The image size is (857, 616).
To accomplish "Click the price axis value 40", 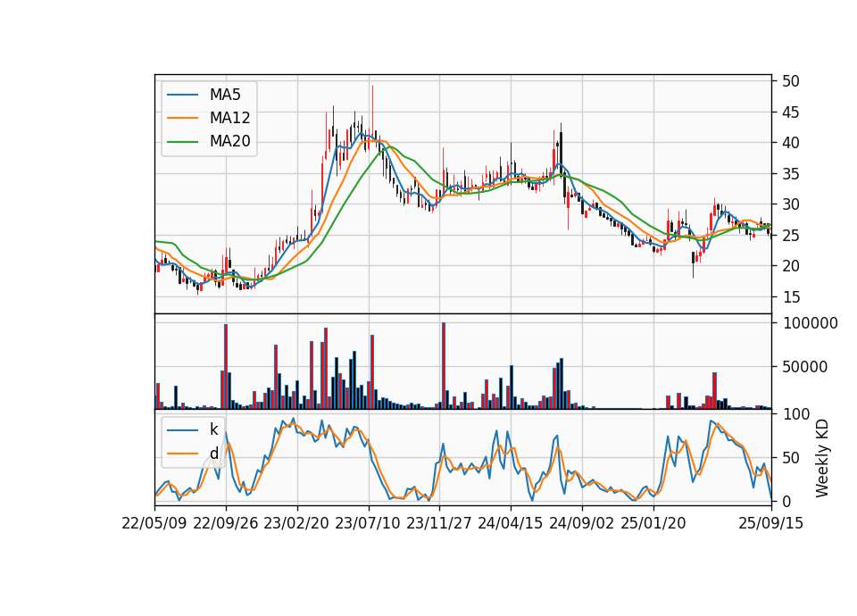I will tap(791, 143).
